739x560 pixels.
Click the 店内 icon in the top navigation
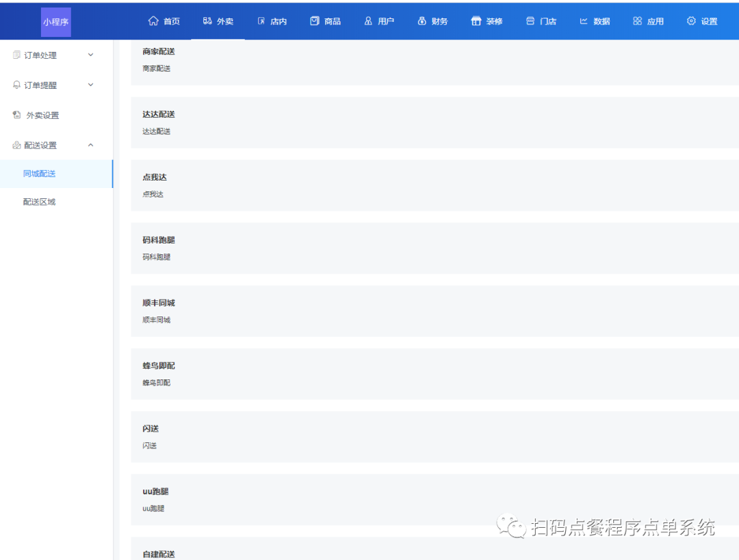point(261,21)
